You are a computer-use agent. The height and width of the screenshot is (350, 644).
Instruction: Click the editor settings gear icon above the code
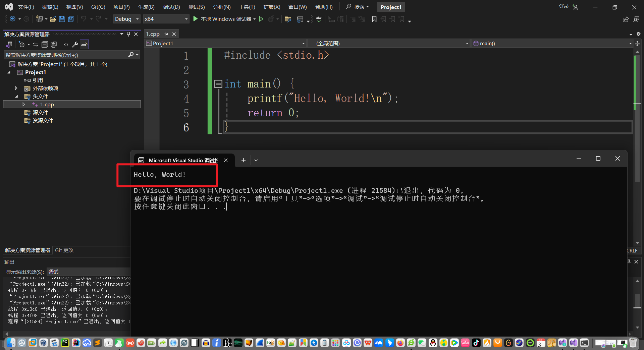639,34
